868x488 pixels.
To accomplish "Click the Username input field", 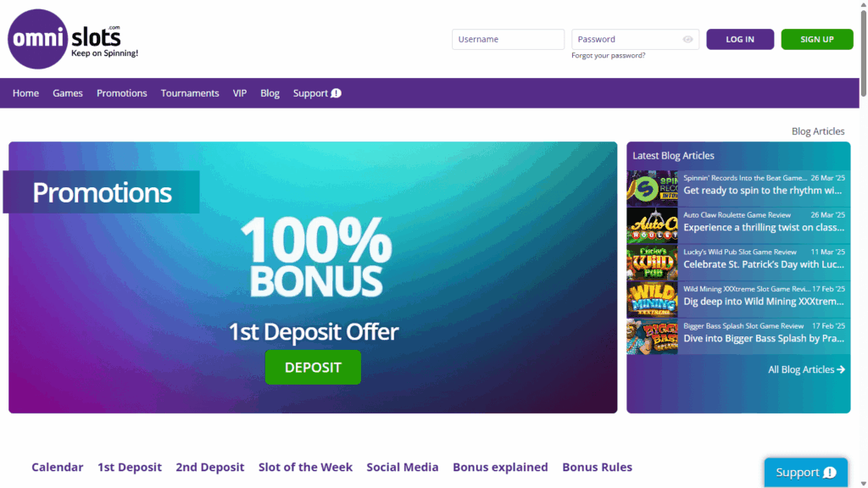I will (x=509, y=39).
